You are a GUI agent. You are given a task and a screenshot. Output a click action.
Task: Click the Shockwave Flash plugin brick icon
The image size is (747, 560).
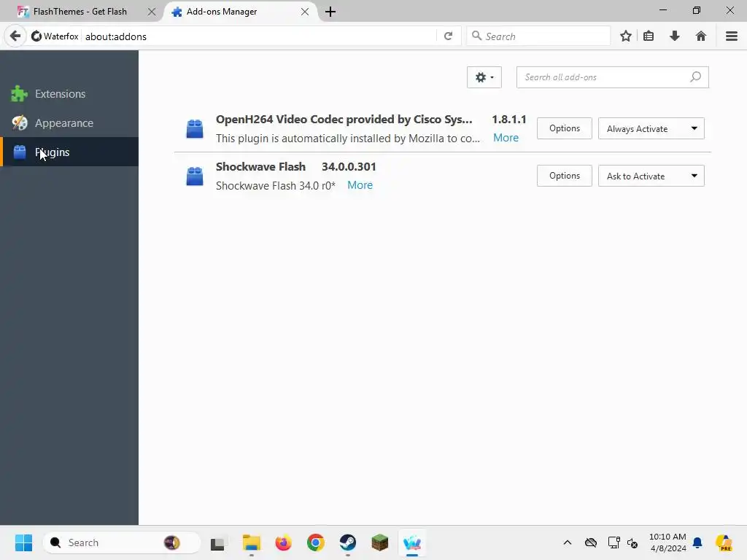point(194,176)
